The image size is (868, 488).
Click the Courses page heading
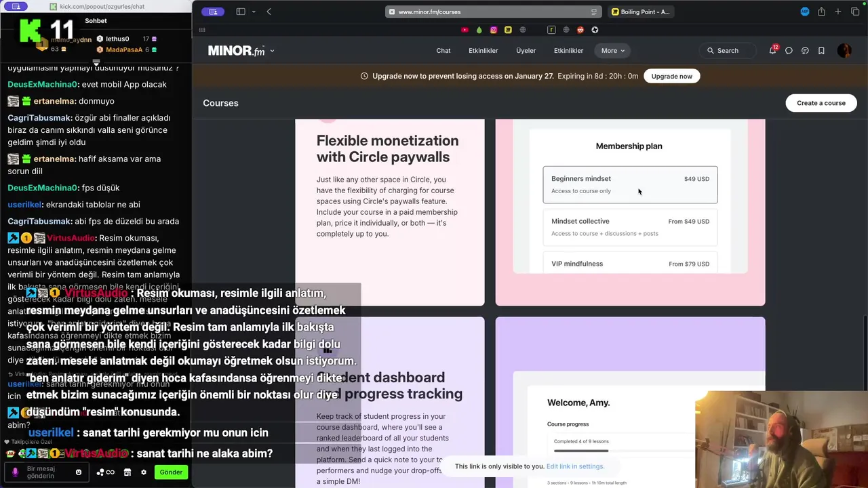pos(220,103)
